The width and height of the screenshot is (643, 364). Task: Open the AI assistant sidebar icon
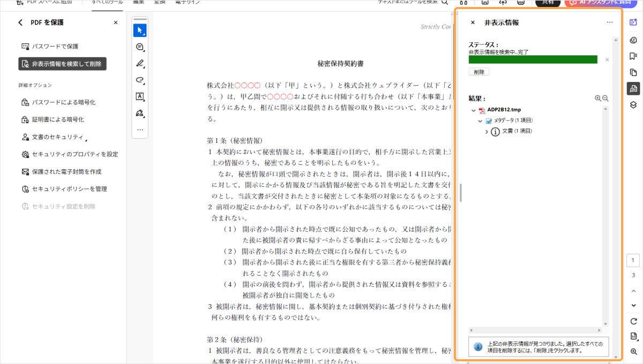[x=633, y=22]
